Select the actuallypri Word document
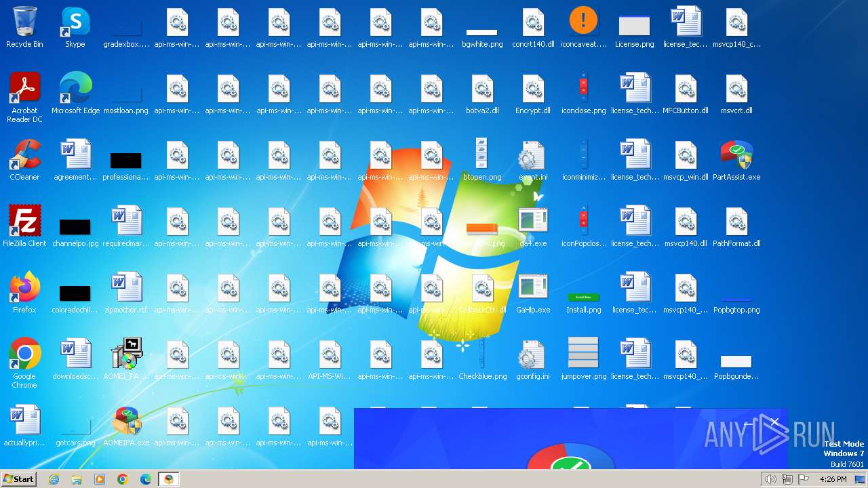 click(24, 426)
